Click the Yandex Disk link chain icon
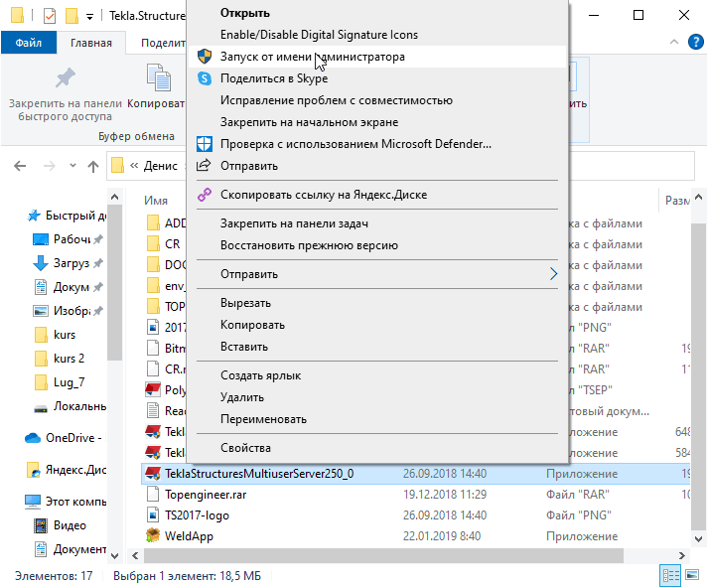708x588 pixels. coord(205,195)
